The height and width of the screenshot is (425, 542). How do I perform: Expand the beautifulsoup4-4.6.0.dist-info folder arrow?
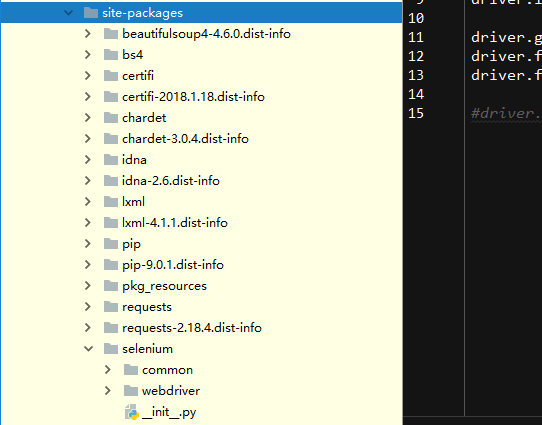(x=88, y=34)
